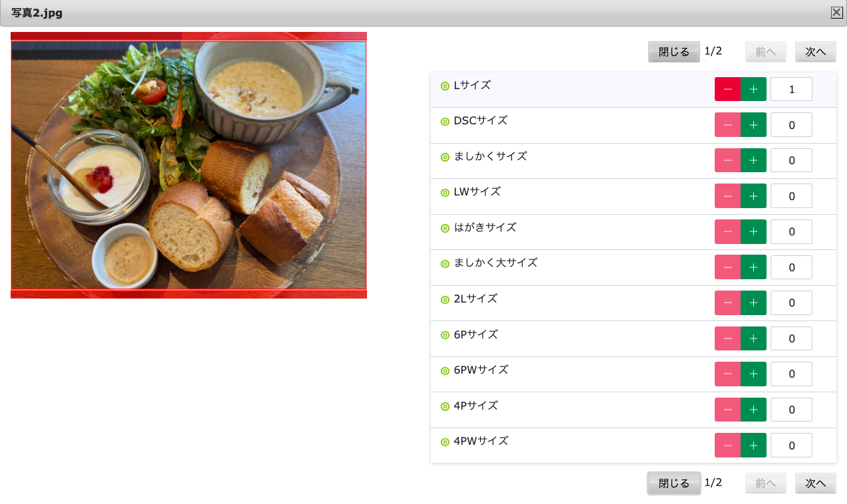The height and width of the screenshot is (504, 847).
Task: Go to next photo with top 次へ
Action: [816, 52]
